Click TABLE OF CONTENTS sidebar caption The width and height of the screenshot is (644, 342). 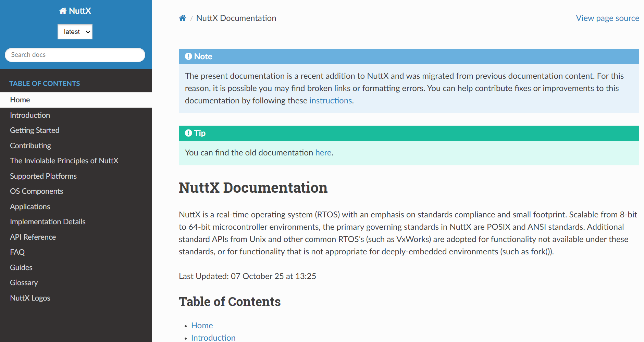pyautogui.click(x=45, y=84)
